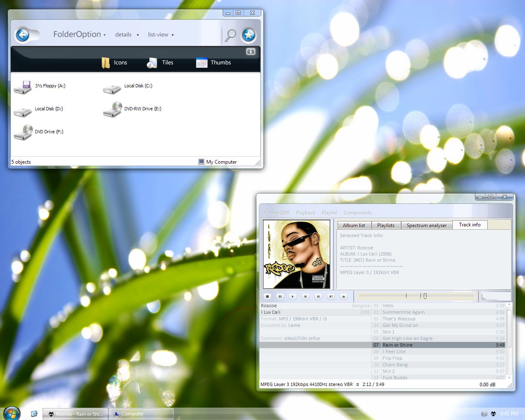Image resolution: width=525 pixels, height=420 pixels.
Task: Play a random track with the shuffle button
Action: 331,297
